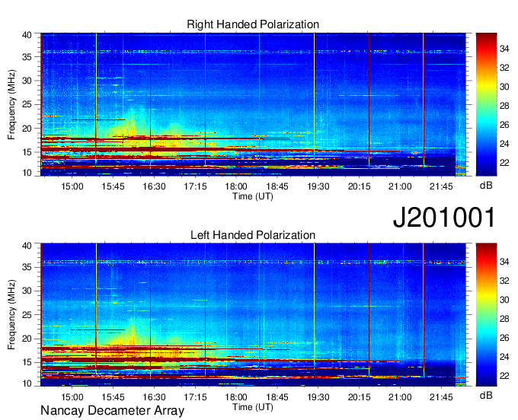This screenshot has height=420, width=518.
Task: Click the '15:00' time tick on the Left Handed plot
Action: pos(72,397)
